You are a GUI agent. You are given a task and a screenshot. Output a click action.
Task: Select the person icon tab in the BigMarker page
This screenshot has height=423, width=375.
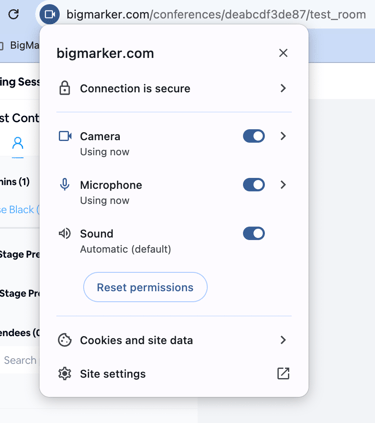[18, 143]
